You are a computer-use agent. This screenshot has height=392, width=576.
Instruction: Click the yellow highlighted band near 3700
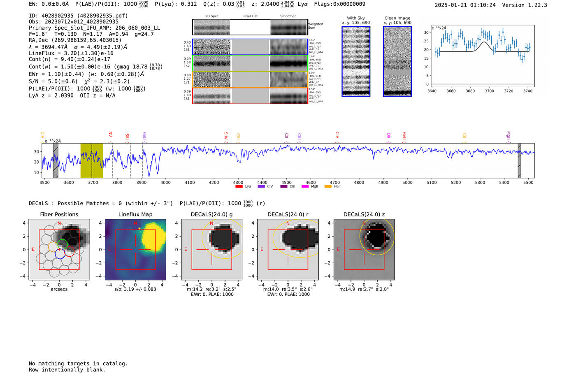click(x=91, y=160)
